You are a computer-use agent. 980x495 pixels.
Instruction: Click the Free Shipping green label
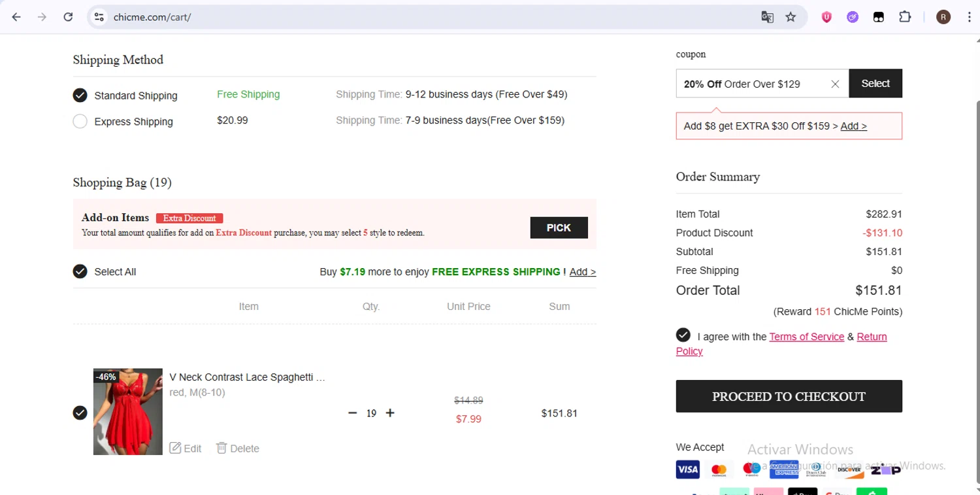point(248,94)
